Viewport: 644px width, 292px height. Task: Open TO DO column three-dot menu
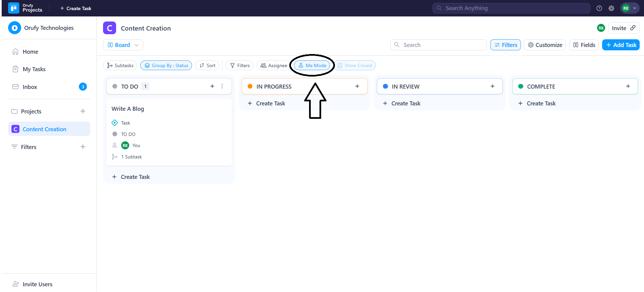pos(222,86)
